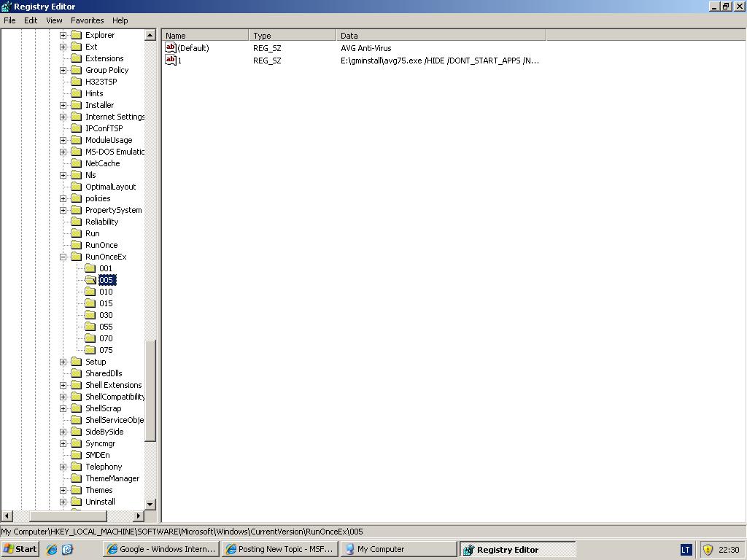Click the Shell Extensions folder icon

point(76,385)
